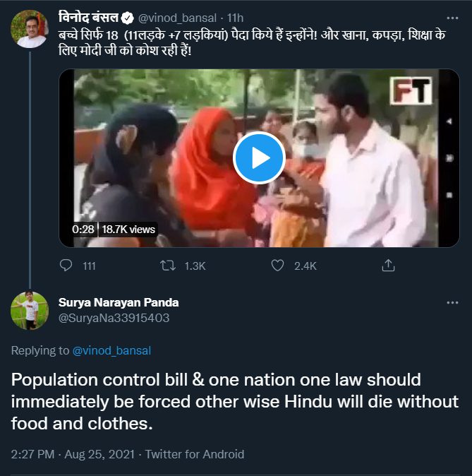The image size is (472, 476).
Task: Open Surya Narayan Panda profile picture
Action: 30,311
